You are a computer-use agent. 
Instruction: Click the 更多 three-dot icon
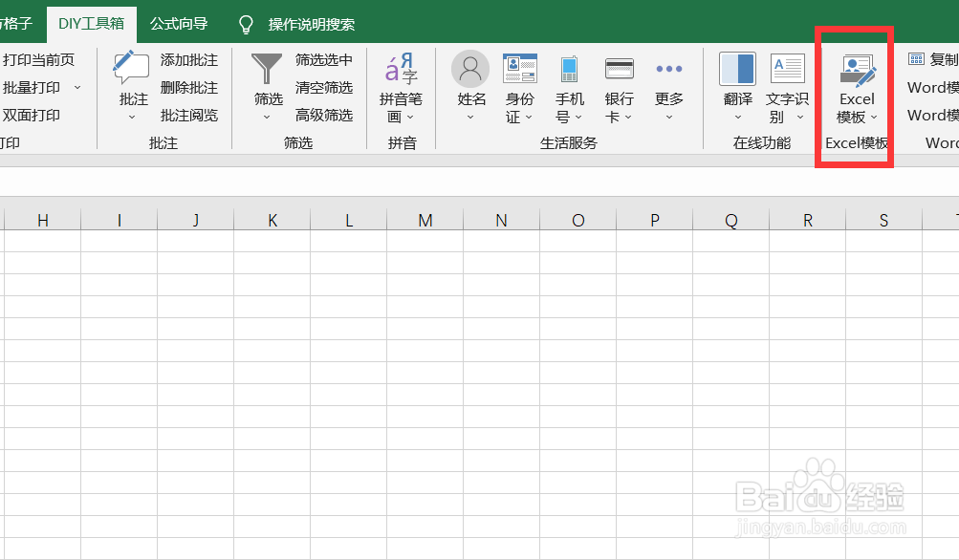(669, 69)
